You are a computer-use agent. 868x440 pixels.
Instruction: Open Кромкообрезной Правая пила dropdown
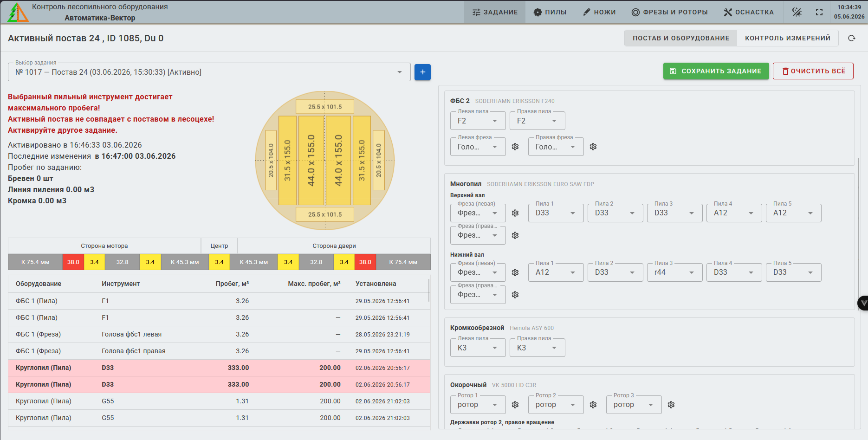538,348
